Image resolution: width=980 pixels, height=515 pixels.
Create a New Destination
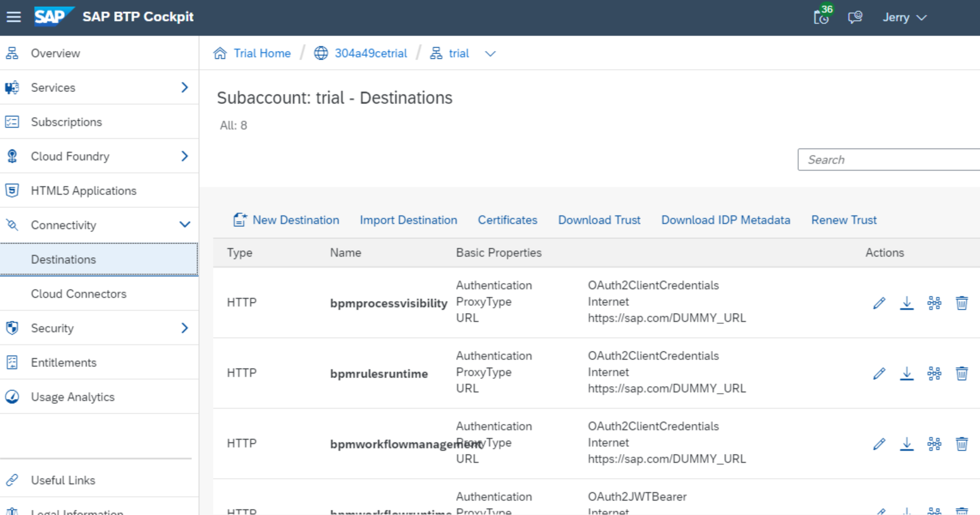(286, 220)
